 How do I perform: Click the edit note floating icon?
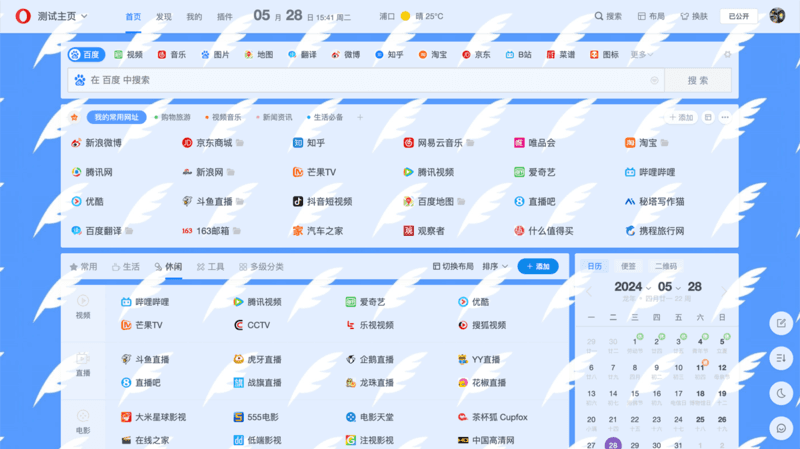coord(781,323)
